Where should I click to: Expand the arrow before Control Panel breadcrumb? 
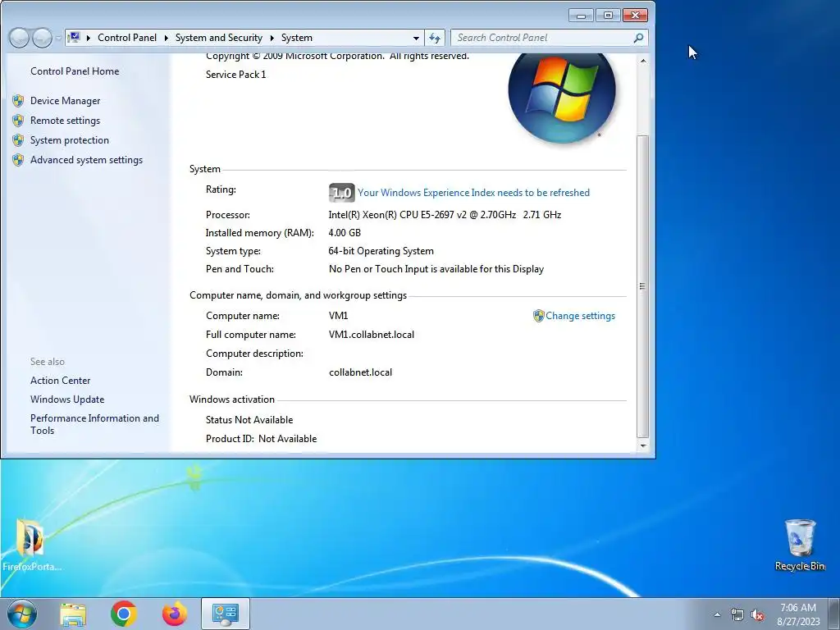pos(88,38)
